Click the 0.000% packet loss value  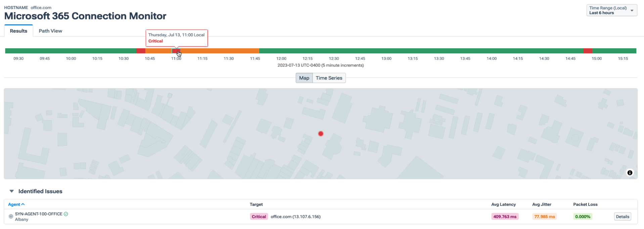[x=583, y=217]
